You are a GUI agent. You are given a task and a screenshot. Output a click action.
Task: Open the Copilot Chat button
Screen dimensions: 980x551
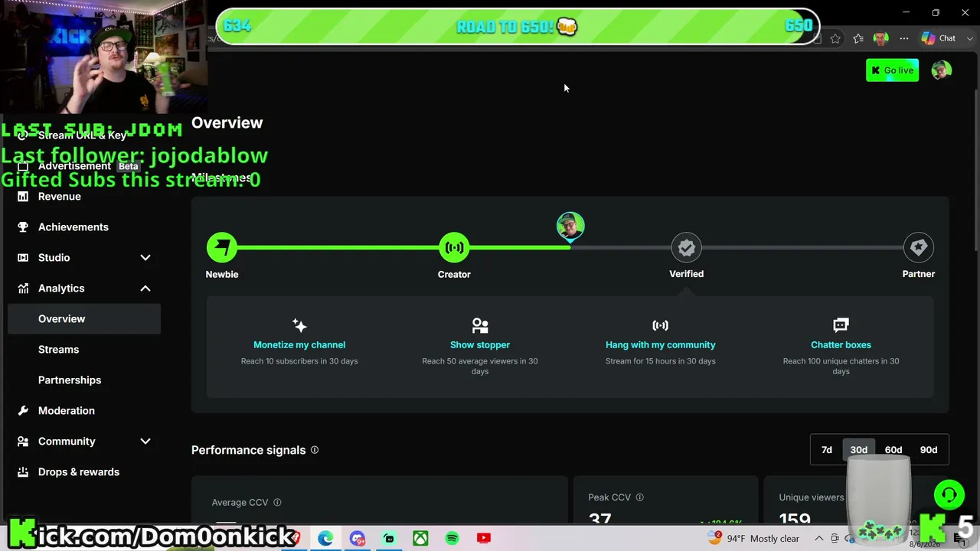coord(939,38)
